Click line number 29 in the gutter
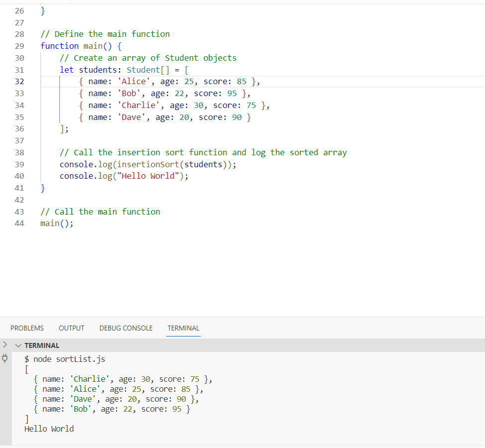Image resolution: width=485 pixels, height=448 pixels. [19, 46]
